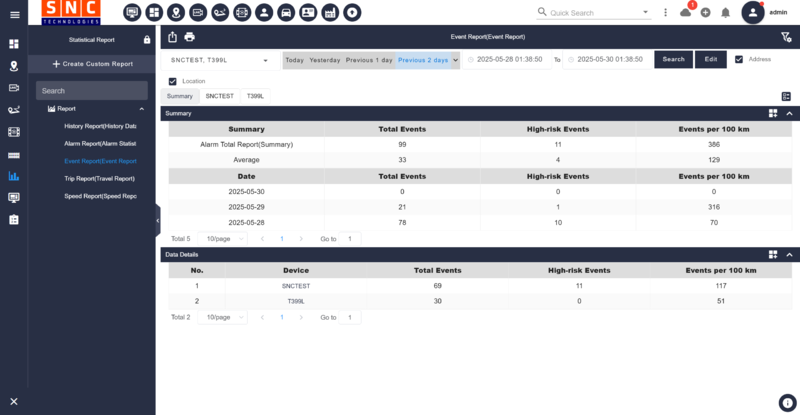Click the sidebar video camera icon
Image resolution: width=800 pixels, height=415 pixels.
coord(14,88)
